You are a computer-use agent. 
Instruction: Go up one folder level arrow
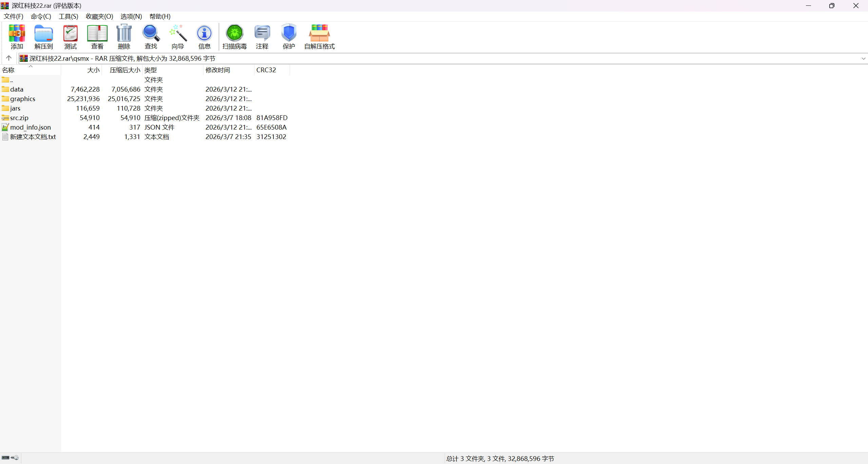9,58
